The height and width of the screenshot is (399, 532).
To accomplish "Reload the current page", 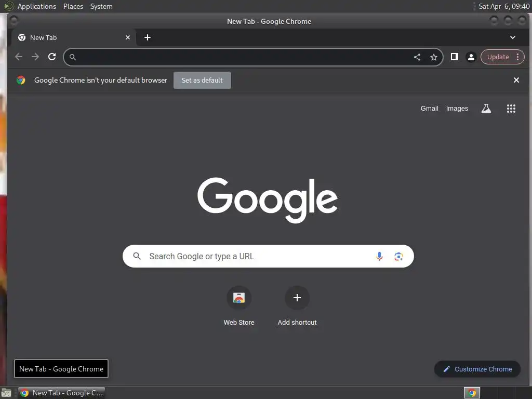I will (52, 57).
